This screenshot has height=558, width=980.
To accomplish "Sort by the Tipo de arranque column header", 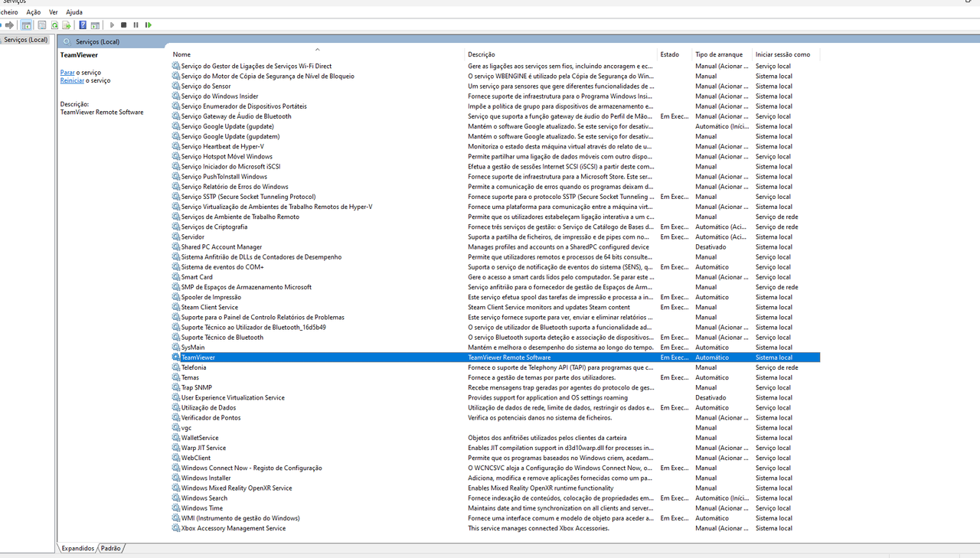I will click(722, 54).
